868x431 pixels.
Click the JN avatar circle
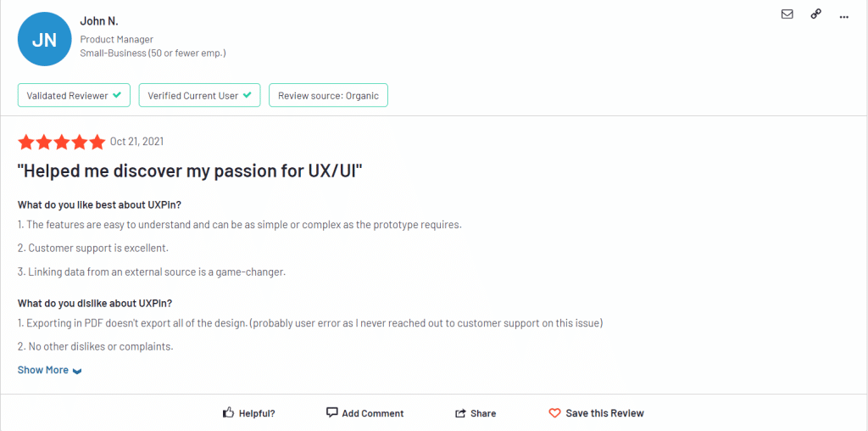44,39
